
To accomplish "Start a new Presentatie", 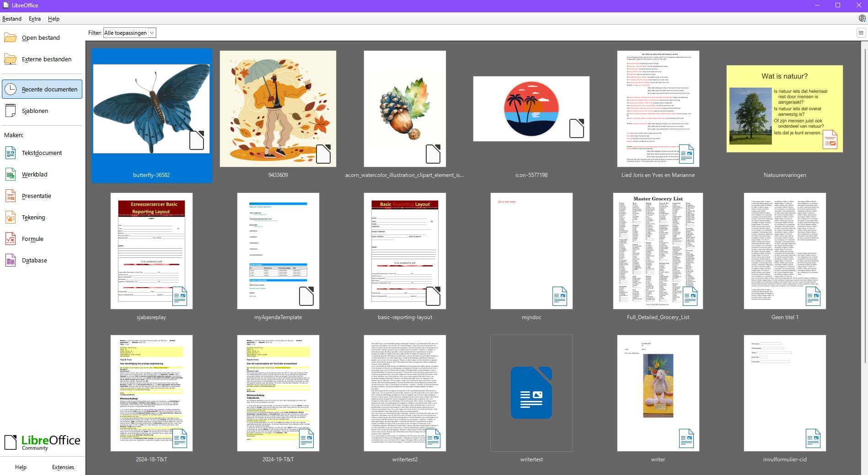I will 42,196.
